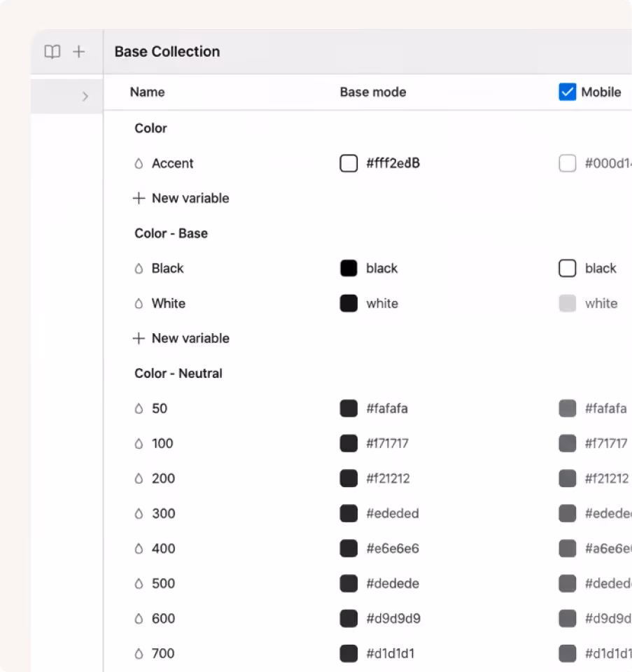Open Accent Mobile mode color swatch
The image size is (632, 672).
click(x=568, y=163)
